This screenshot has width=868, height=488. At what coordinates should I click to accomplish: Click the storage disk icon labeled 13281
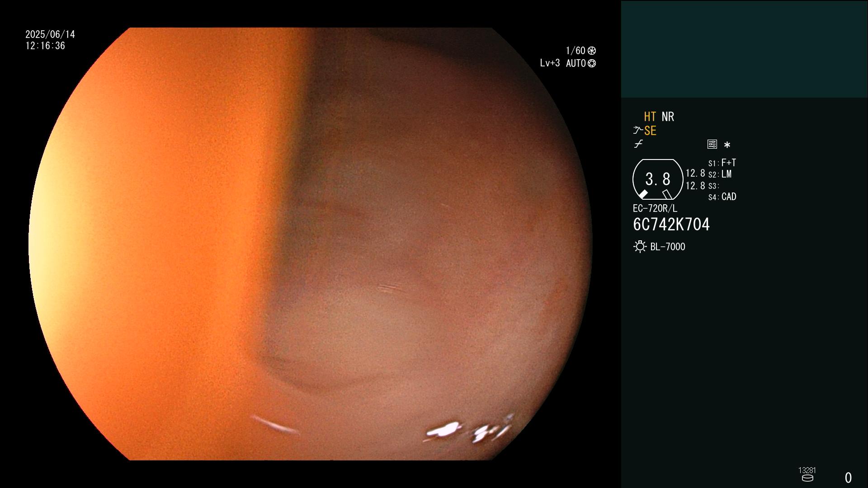tap(807, 478)
